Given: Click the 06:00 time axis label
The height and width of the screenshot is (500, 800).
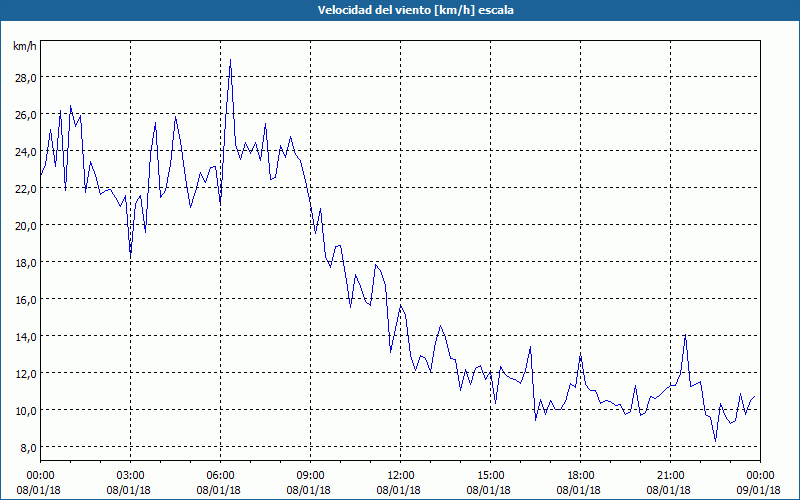Looking at the screenshot, I should point(220,476).
